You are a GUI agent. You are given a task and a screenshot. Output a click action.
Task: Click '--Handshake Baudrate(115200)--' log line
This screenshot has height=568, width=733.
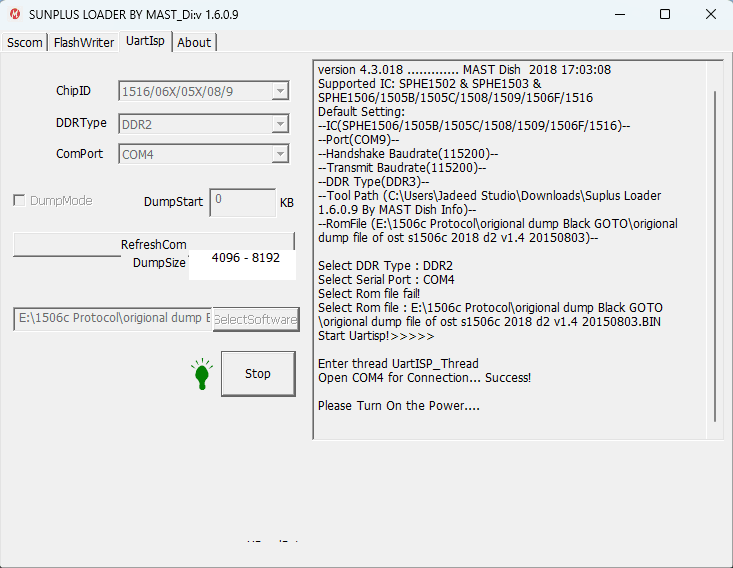pyautogui.click(x=408, y=153)
